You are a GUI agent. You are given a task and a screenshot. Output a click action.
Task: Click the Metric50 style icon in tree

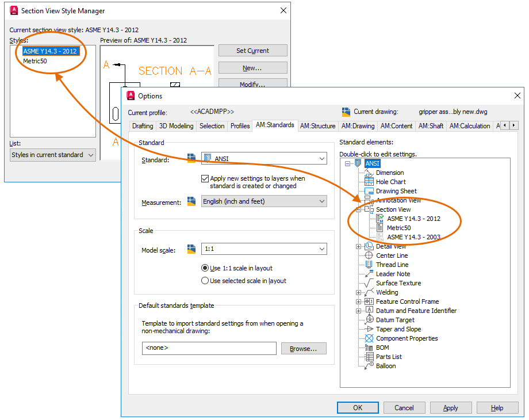(380, 228)
